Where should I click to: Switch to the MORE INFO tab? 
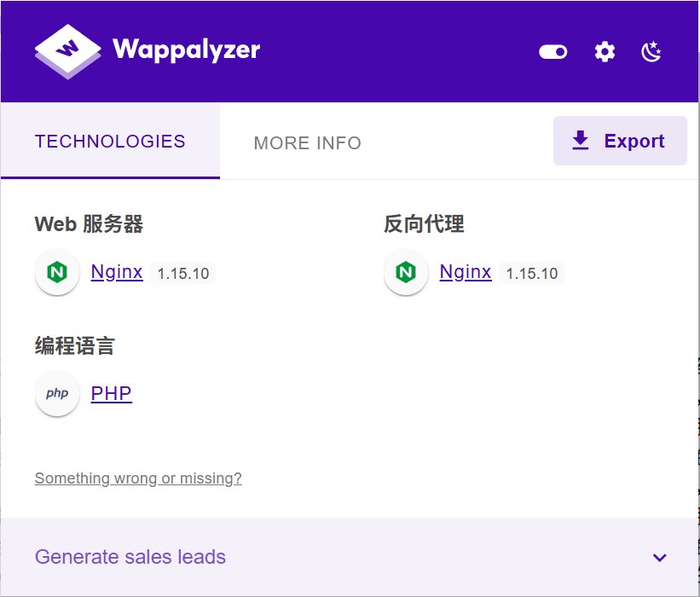pyautogui.click(x=307, y=143)
